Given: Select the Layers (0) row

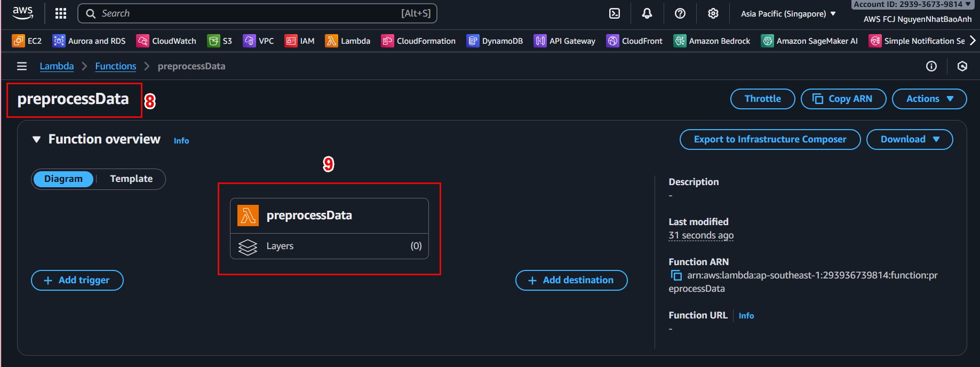Looking at the screenshot, I should coord(329,246).
